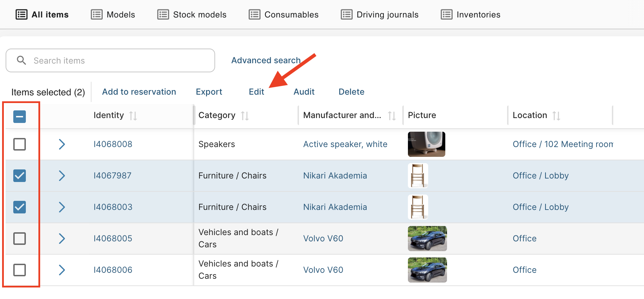Click Edit for selected items
644x299 pixels.
pos(256,92)
